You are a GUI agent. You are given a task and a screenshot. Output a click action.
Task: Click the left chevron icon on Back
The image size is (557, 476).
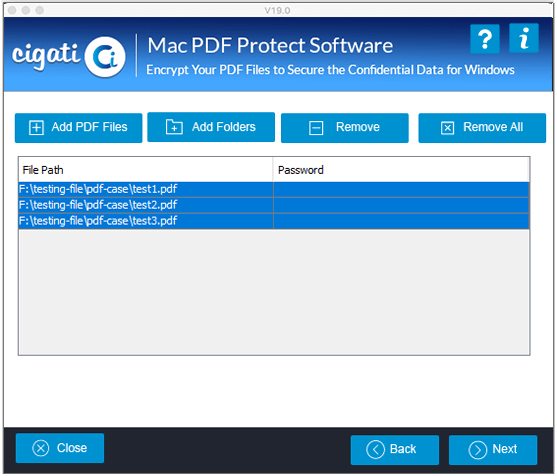click(375, 450)
